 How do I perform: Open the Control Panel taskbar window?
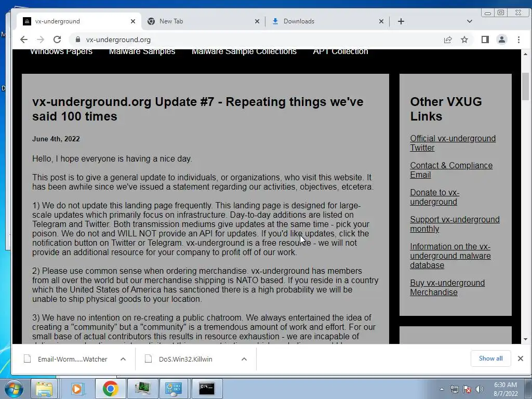point(174,389)
